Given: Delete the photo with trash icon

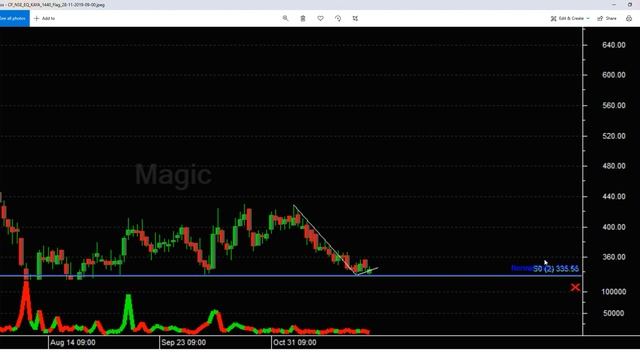Looking at the screenshot, I should click(x=303, y=18).
